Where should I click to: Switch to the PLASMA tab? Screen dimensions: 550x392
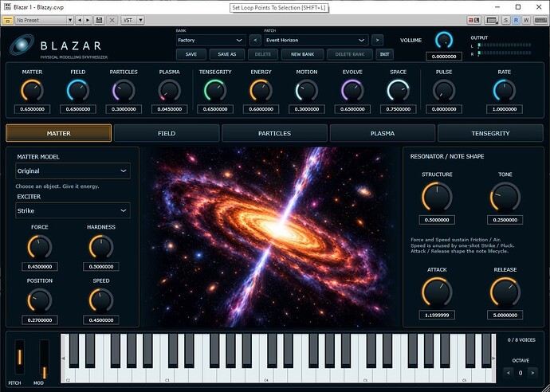click(383, 133)
